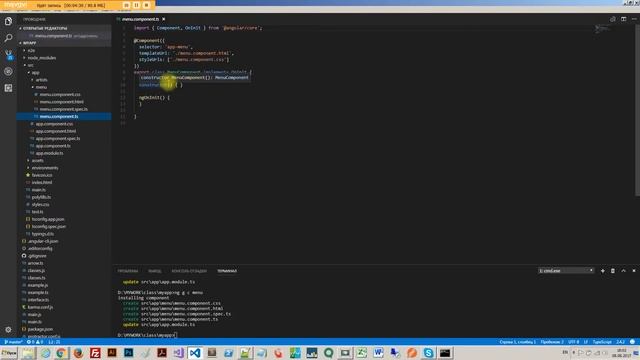Pause the screen recording in top overlay

coord(136,5)
